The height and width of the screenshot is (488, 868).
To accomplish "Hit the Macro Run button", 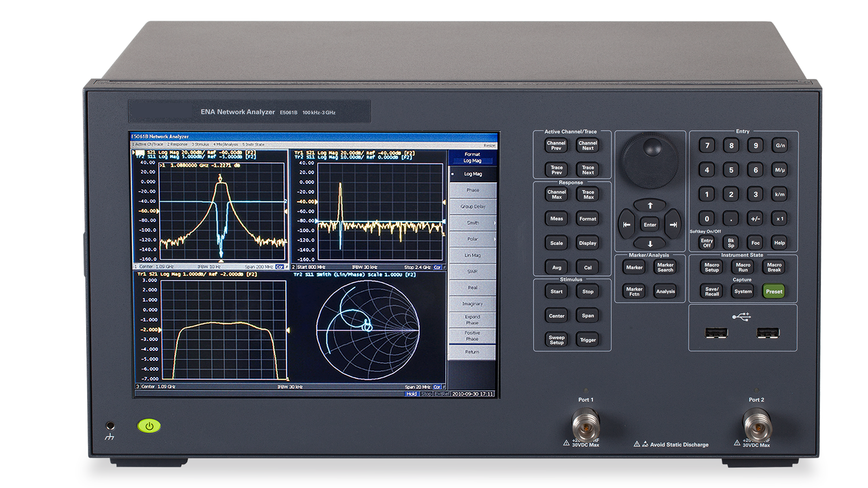I will pos(743,267).
